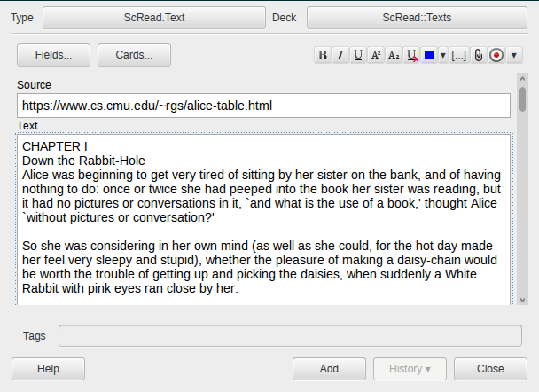
Task: Open the History dropdown
Action: 410,369
